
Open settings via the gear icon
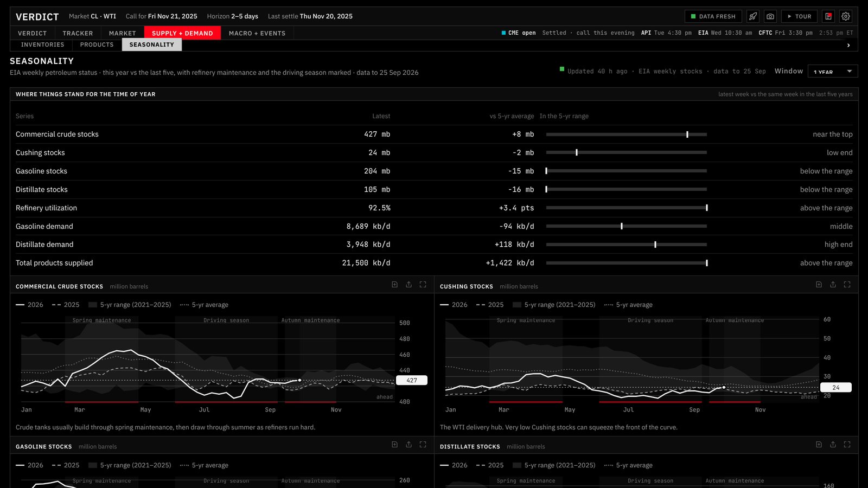coord(846,16)
